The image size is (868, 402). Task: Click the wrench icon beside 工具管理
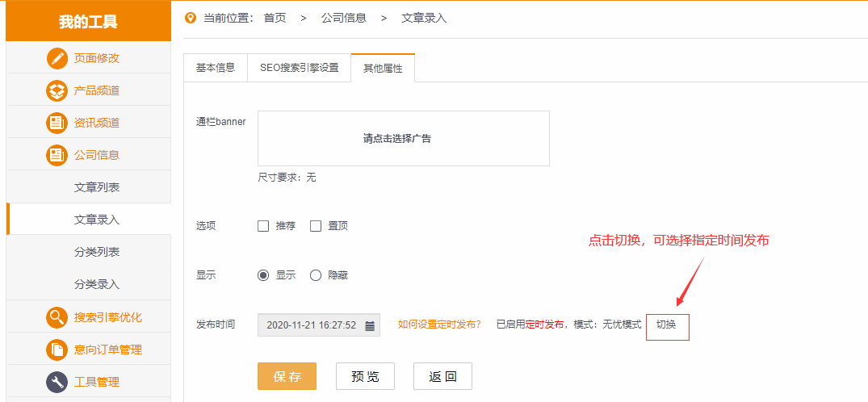(x=57, y=382)
